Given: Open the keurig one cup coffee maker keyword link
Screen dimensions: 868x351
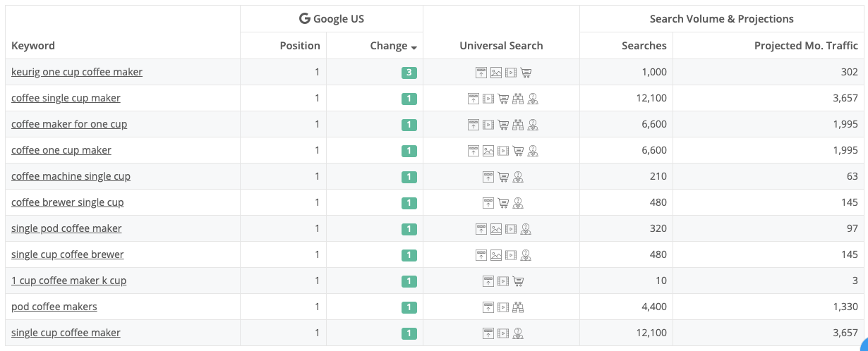Looking at the screenshot, I should pos(77,72).
